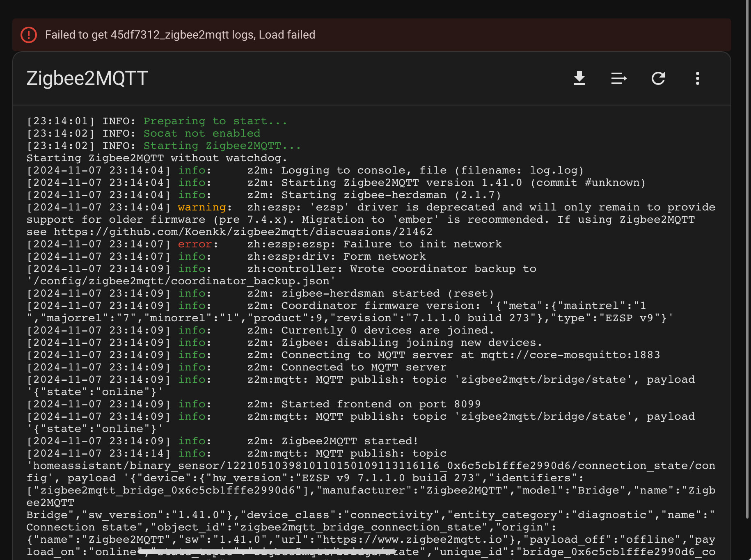This screenshot has height=560, width=751.
Task: Click the red error alert icon
Action: [x=29, y=35]
